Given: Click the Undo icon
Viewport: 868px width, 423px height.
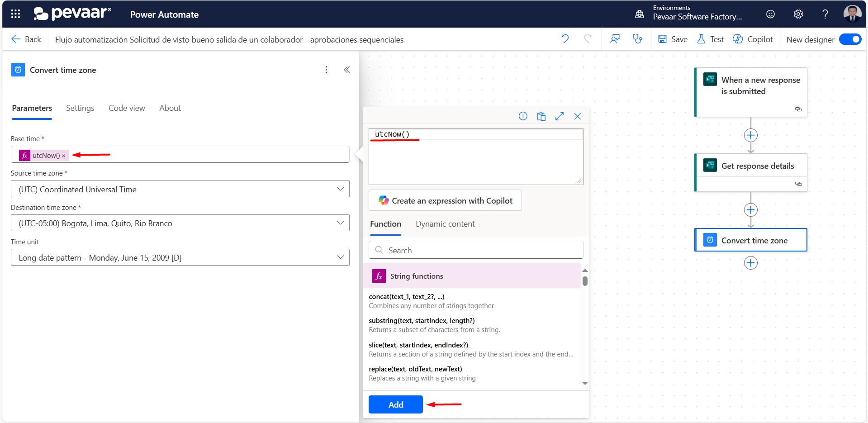Looking at the screenshot, I should tap(565, 39).
